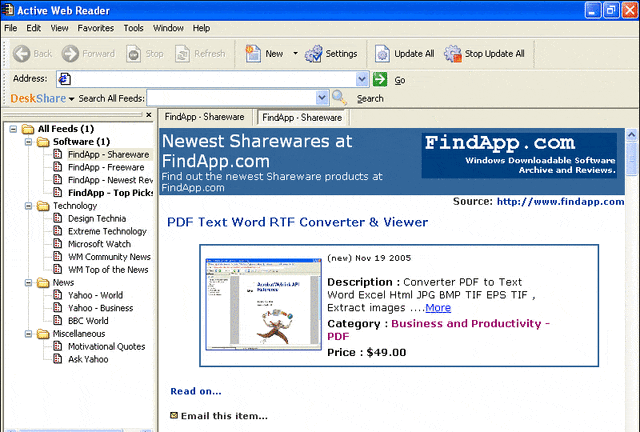This screenshot has height=432, width=640.
Task: Select the Microsoft Watch feed
Action: pyautogui.click(x=98, y=244)
